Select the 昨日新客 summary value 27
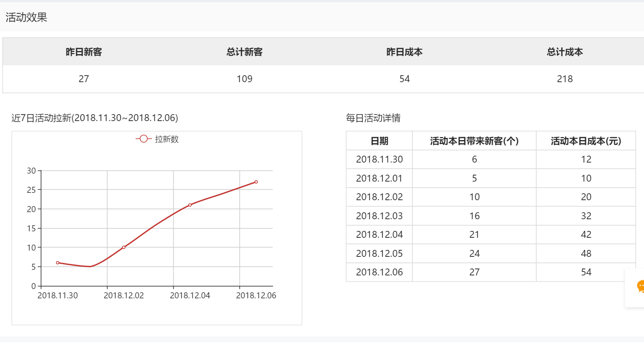The image size is (644, 342). point(84,79)
